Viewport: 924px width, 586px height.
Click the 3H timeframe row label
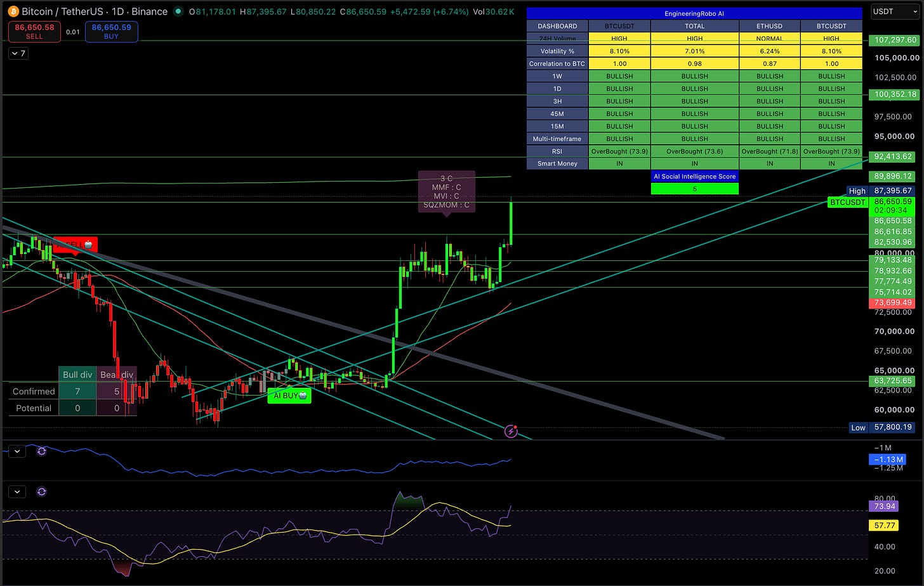(x=557, y=101)
